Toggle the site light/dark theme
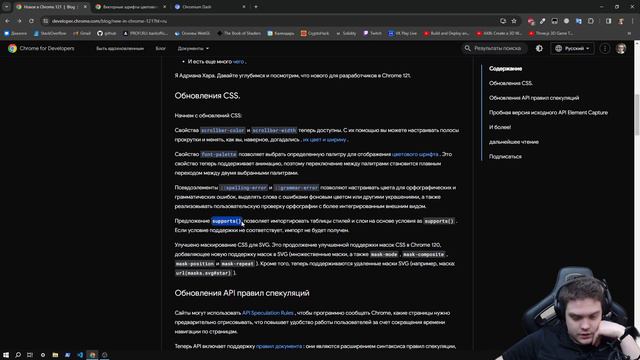The width and height of the screenshot is (640, 360). coord(539,48)
